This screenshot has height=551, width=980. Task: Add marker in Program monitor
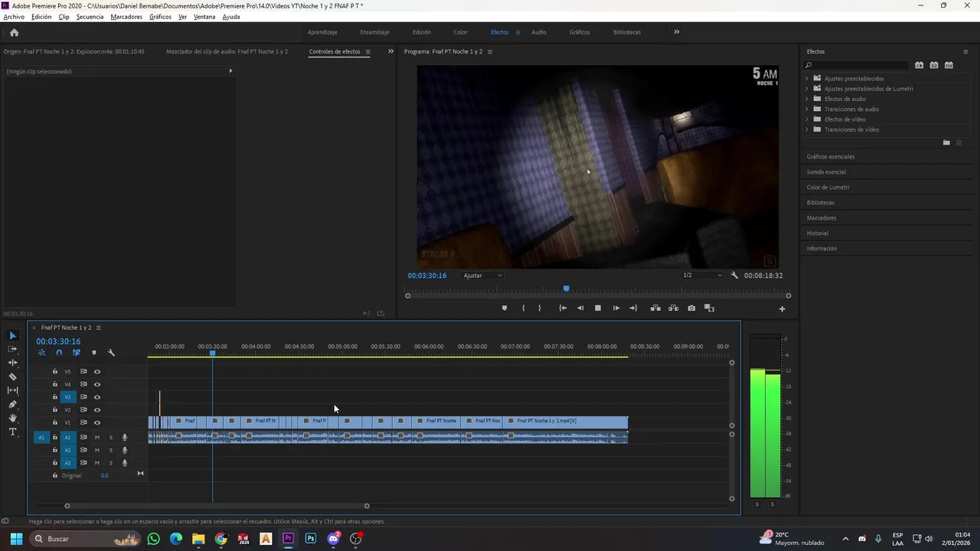click(x=504, y=308)
